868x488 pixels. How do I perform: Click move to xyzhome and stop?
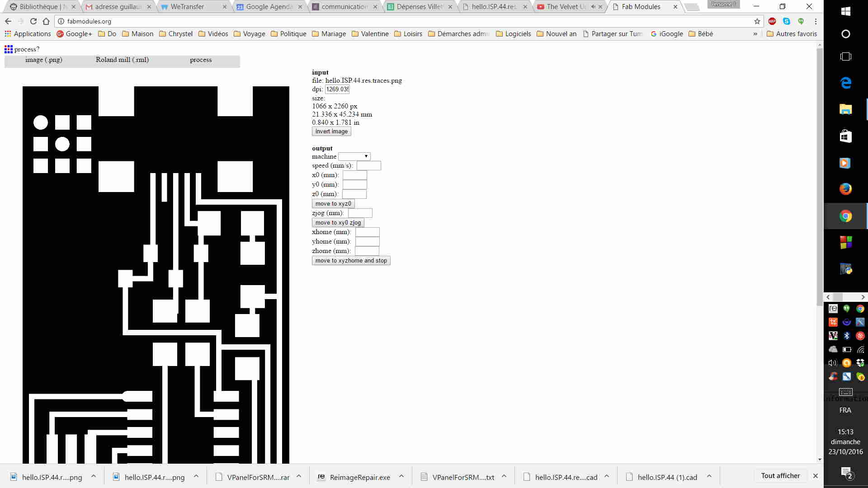pyautogui.click(x=351, y=261)
